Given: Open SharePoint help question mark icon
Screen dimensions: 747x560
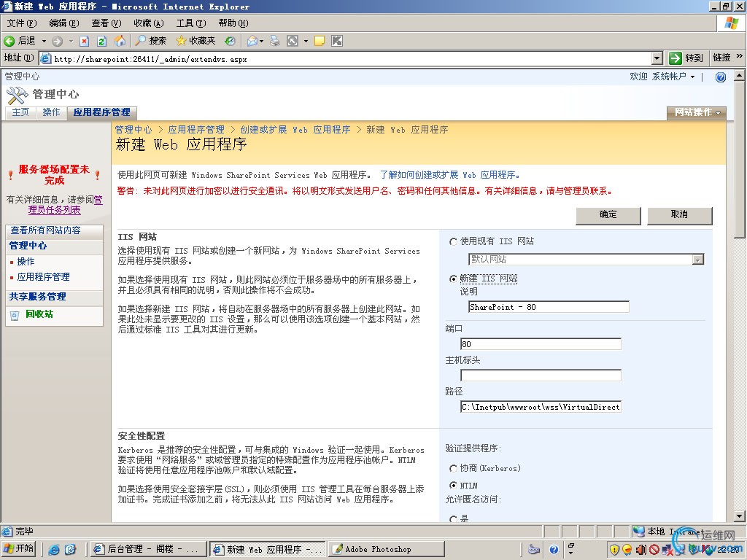Looking at the screenshot, I should coord(720,77).
